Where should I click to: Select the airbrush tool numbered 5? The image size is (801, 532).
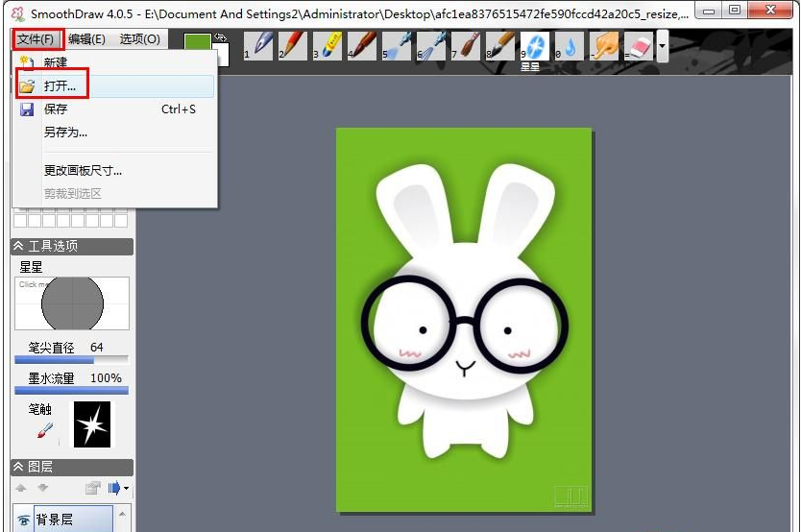(x=399, y=45)
